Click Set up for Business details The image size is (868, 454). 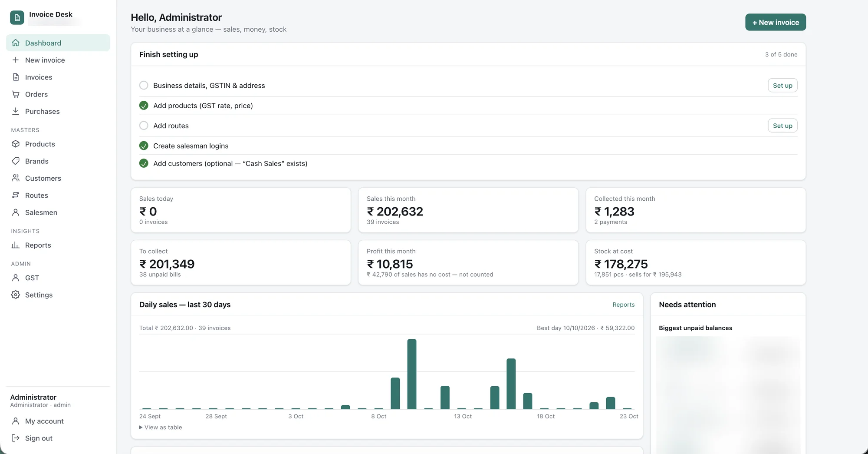click(x=783, y=86)
